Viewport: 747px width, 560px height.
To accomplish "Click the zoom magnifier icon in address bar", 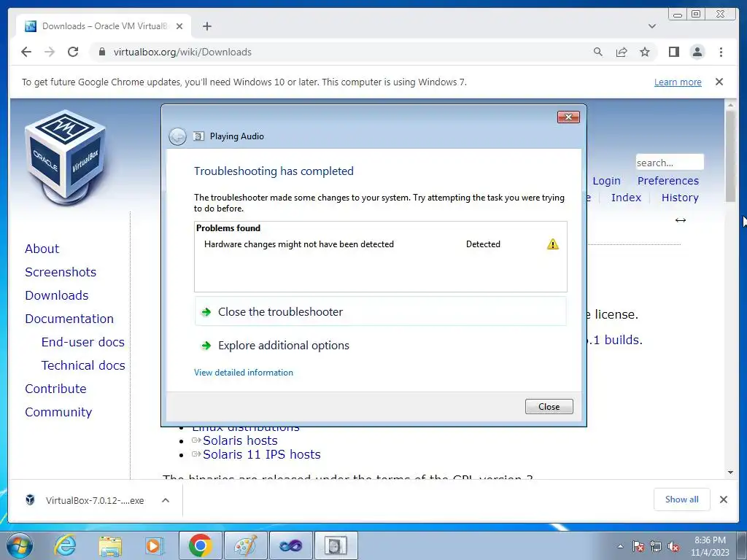I will [598, 52].
